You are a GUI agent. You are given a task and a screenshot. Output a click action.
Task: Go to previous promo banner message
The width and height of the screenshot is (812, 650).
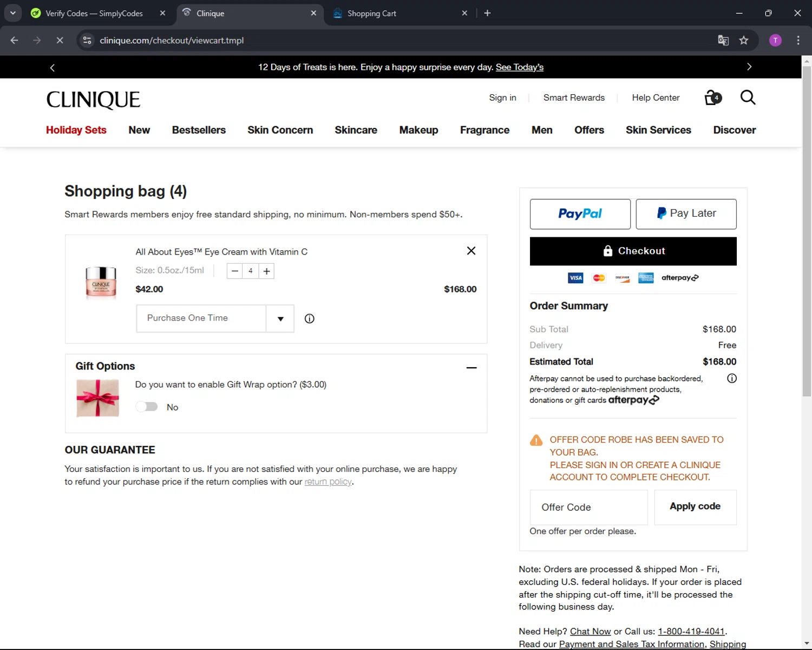[x=52, y=67]
